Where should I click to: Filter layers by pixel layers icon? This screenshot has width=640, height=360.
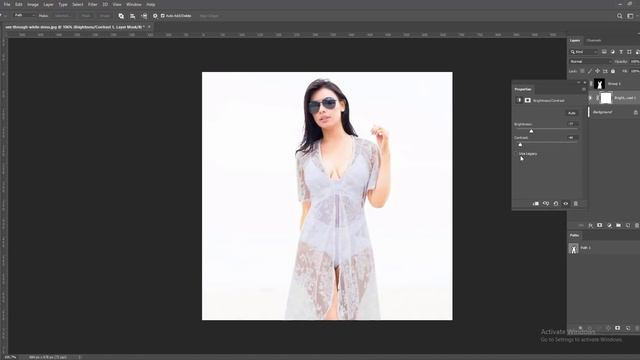(604, 52)
